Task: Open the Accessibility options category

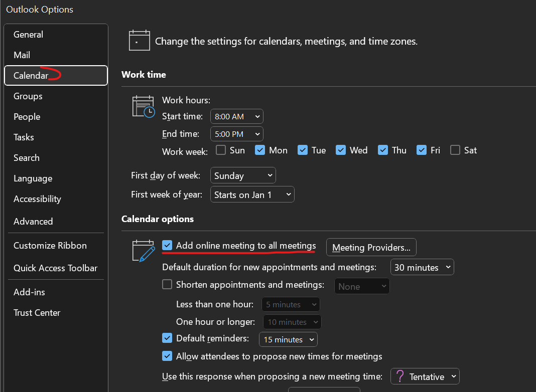Action: (x=56, y=199)
